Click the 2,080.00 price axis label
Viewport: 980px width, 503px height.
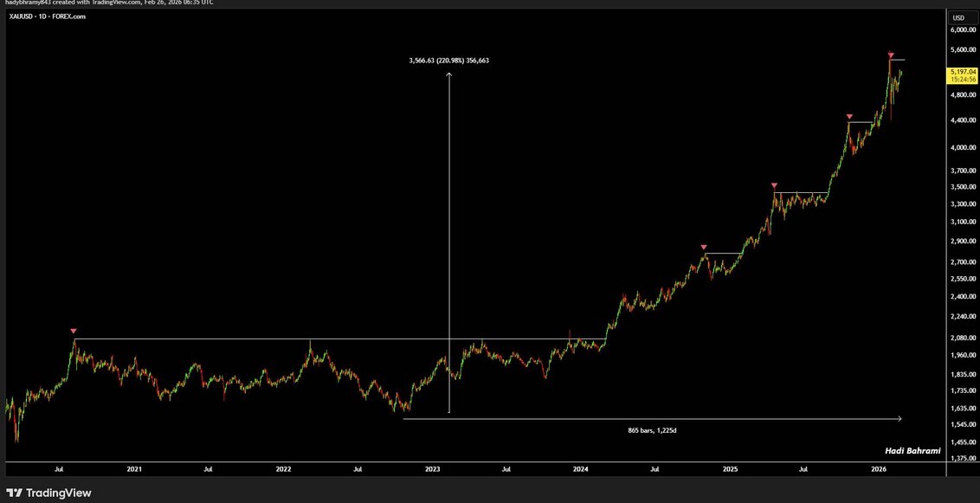963,338
